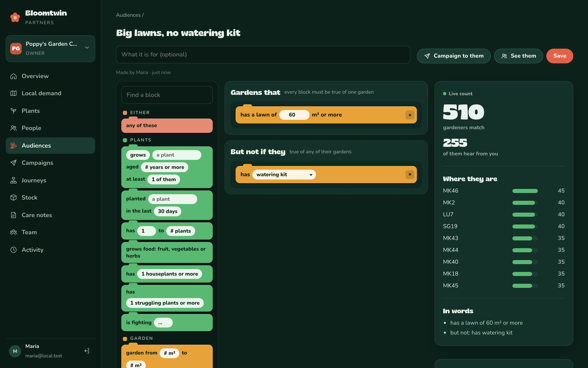
Task: Click the Local demand map icon
Action: [x=14, y=93]
